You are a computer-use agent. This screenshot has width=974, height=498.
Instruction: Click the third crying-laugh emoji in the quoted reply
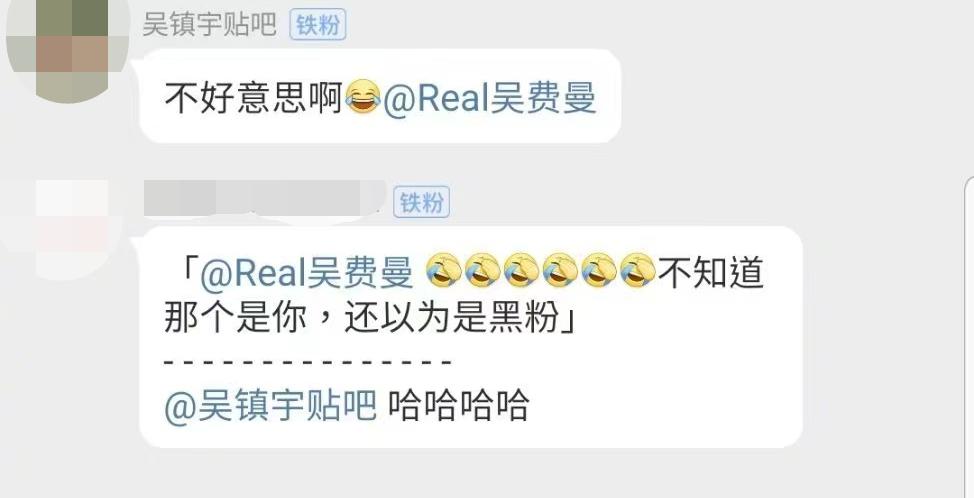tap(521, 271)
